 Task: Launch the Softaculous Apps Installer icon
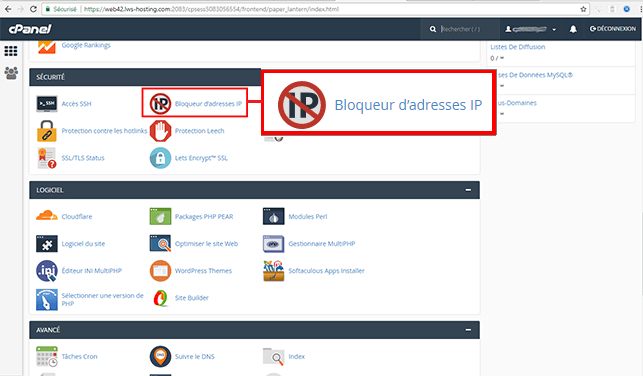click(x=274, y=271)
